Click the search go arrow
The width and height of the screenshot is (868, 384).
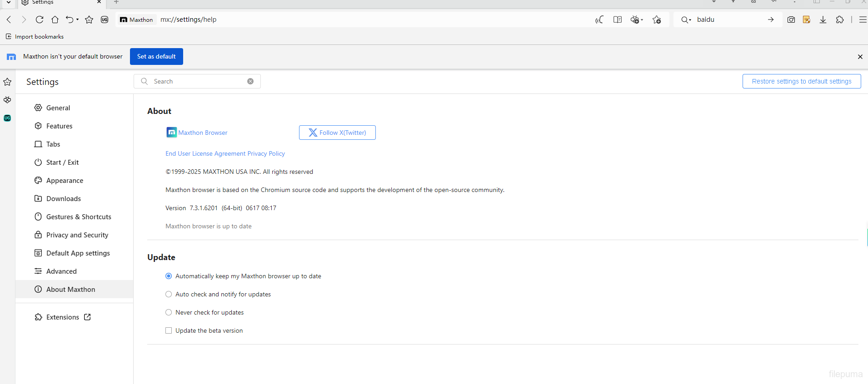[771, 20]
